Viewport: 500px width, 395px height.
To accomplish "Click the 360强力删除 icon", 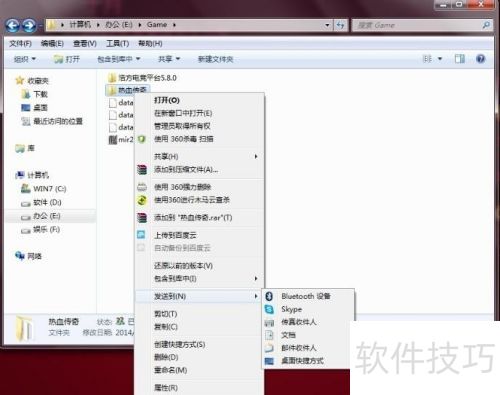I will [x=142, y=187].
